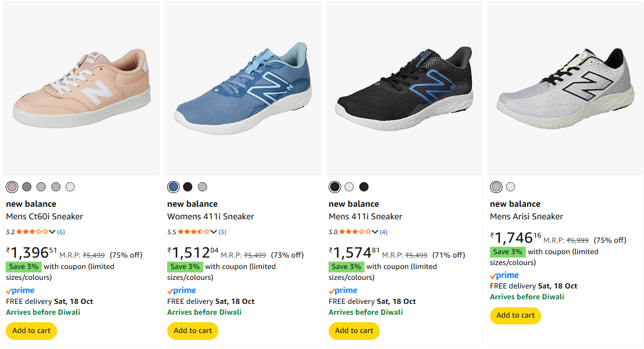This screenshot has width=644, height=349.
Task: Expand the rating chevron for Mens Ct60i Sneaker
Action: click(x=52, y=232)
